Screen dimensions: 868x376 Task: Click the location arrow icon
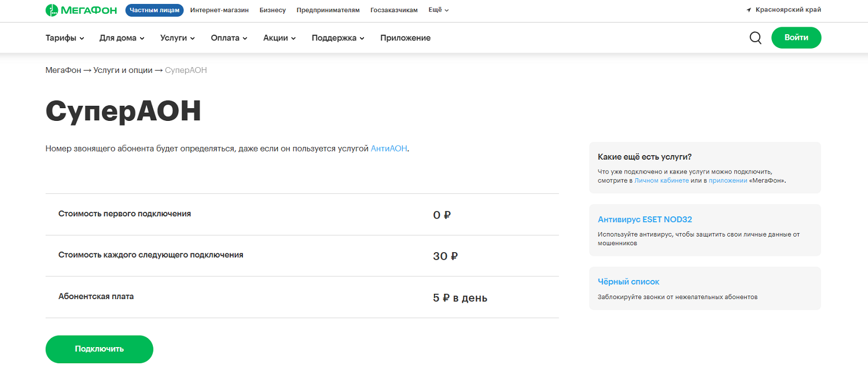click(x=748, y=10)
